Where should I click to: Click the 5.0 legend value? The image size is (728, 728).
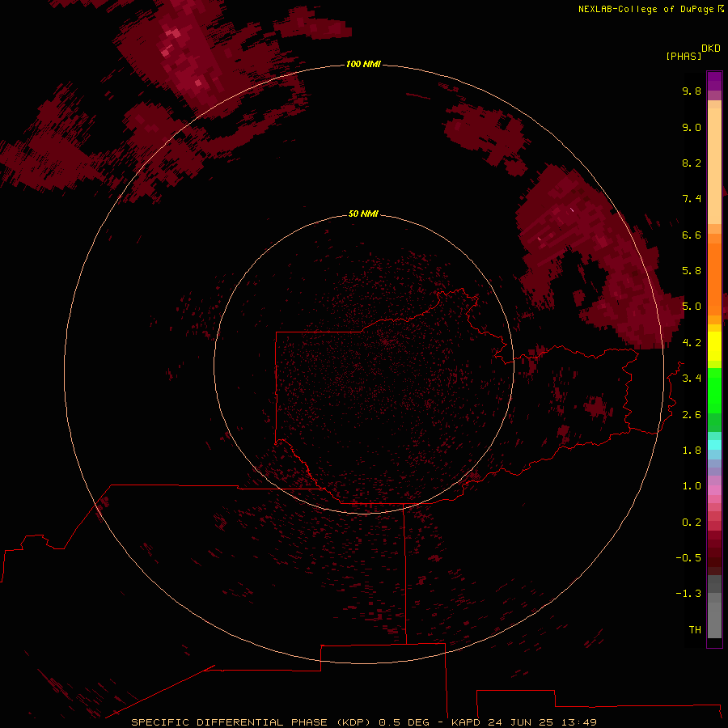pyautogui.click(x=692, y=307)
